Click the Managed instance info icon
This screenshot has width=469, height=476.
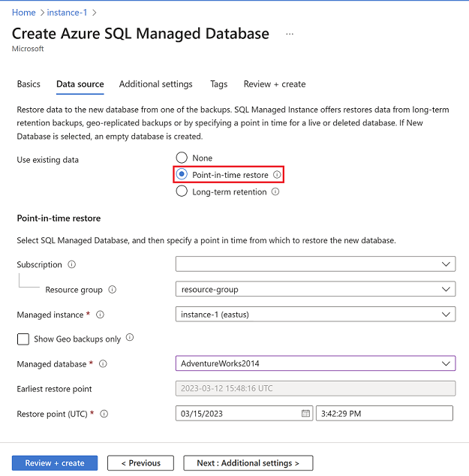tap(100, 315)
